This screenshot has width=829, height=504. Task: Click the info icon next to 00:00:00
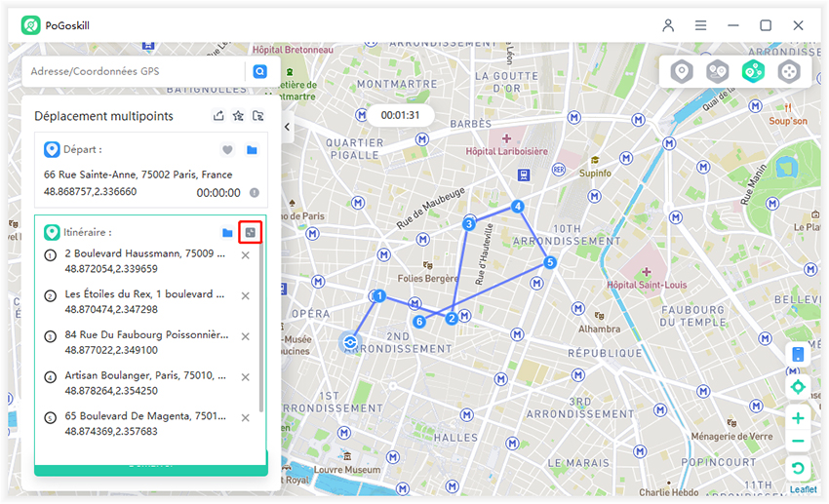255,193
